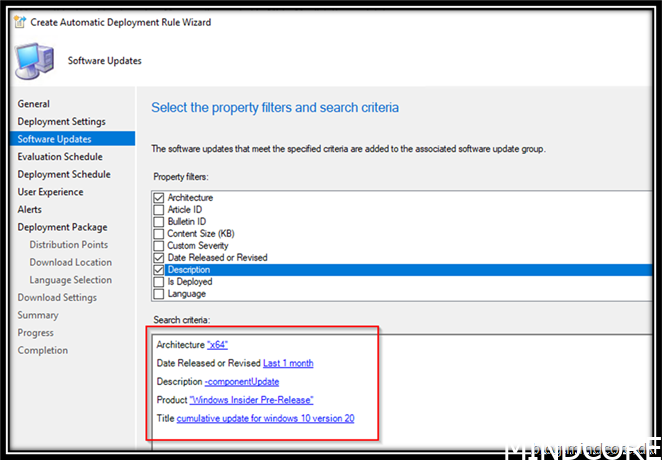
Task: Uncheck the Architecture property filter
Action: click(x=159, y=198)
